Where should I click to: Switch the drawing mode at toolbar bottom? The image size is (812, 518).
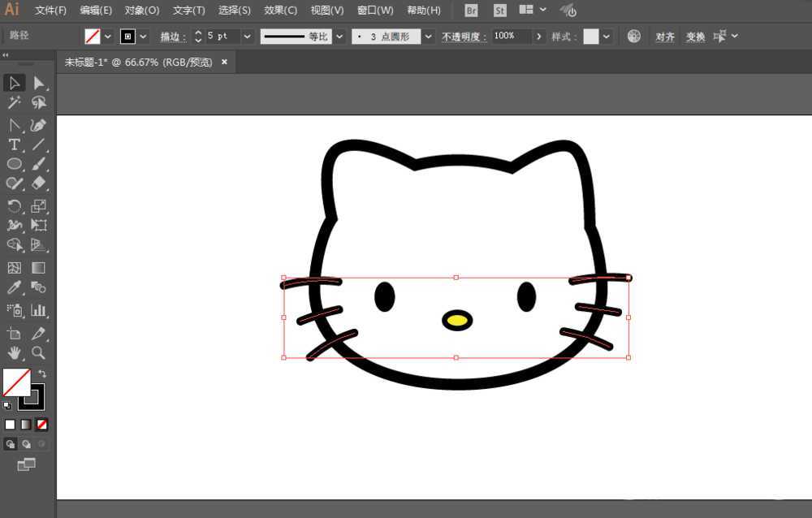[11, 444]
